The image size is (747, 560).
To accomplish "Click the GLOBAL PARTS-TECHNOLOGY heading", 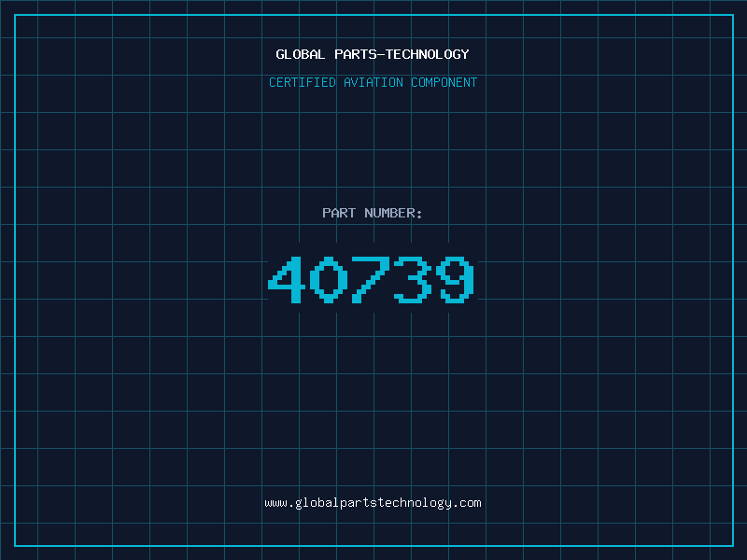I will point(373,54).
